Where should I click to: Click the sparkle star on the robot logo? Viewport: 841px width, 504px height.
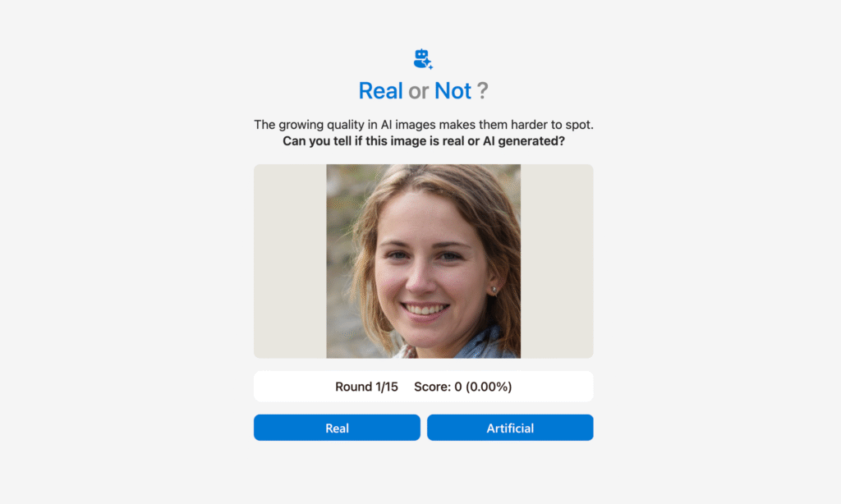coord(427,63)
